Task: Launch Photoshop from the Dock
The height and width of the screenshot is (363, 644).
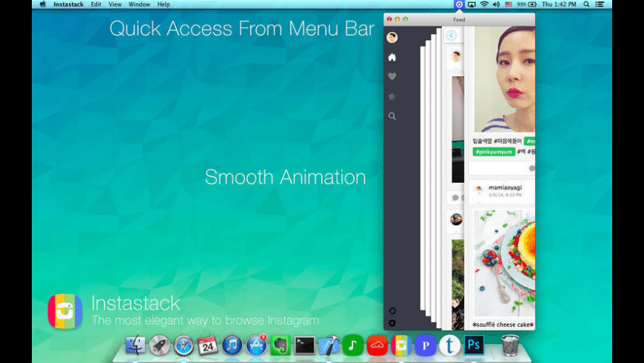Action: 474,345
